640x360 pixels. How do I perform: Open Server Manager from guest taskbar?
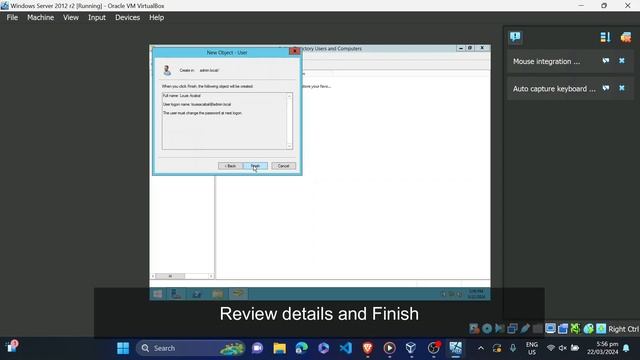pyautogui.click(x=176, y=294)
